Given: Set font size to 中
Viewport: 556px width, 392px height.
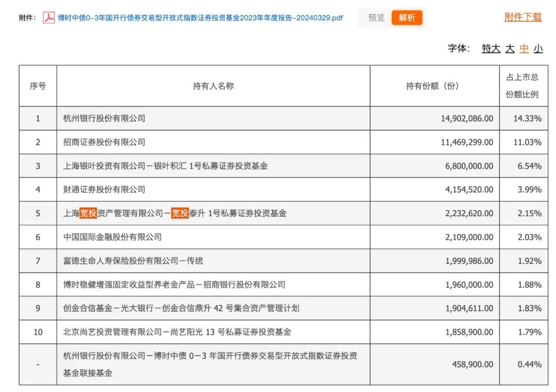Looking at the screenshot, I should (524, 48).
